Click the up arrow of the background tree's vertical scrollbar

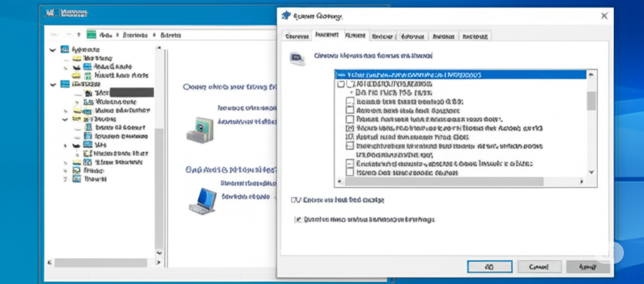point(159,48)
